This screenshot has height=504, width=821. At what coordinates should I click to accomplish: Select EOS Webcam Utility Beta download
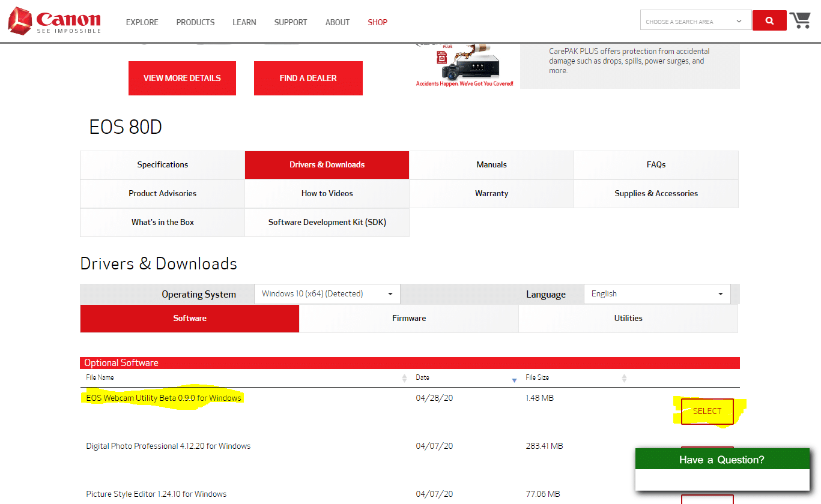click(x=707, y=412)
